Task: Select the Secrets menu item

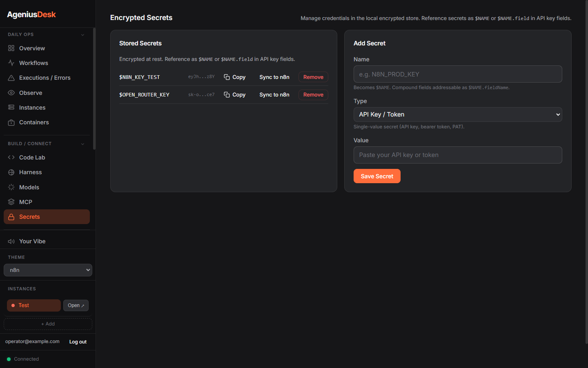Action: (47, 217)
